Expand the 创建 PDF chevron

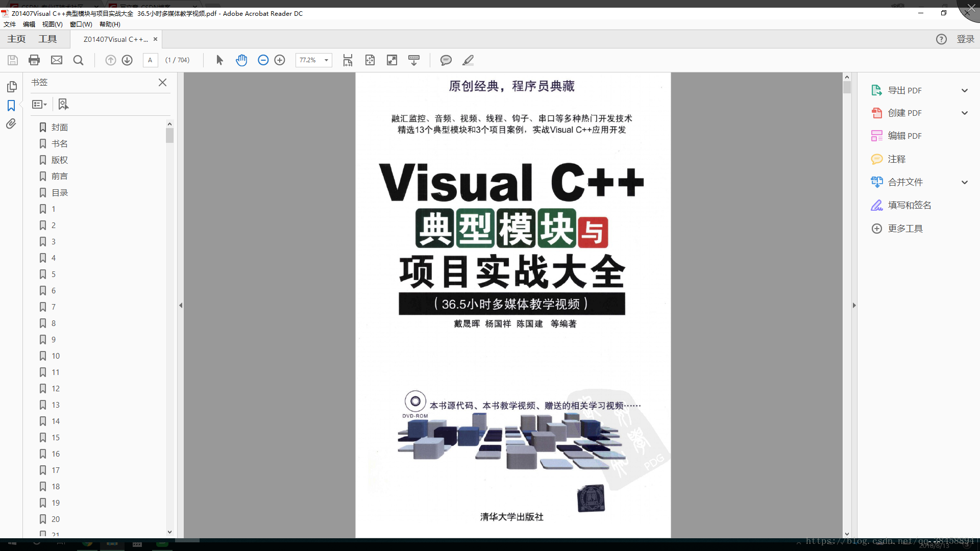[965, 113]
